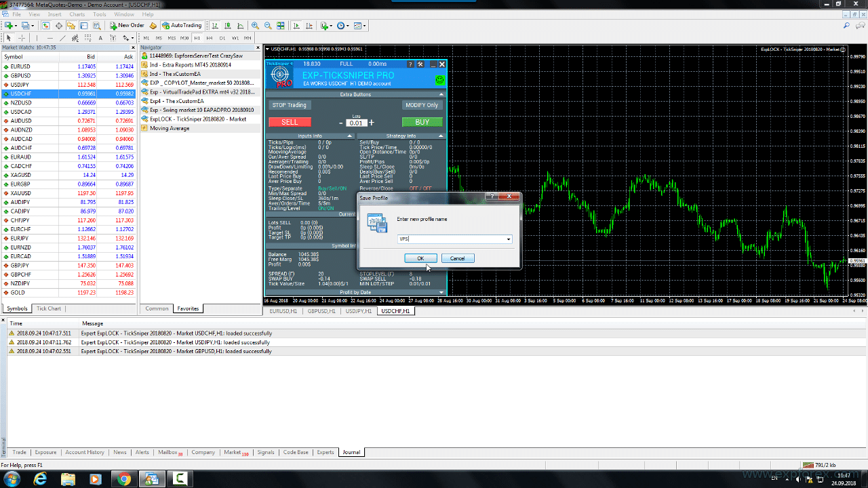Image resolution: width=868 pixels, height=488 pixels.
Task: Select the Equidistant Channel tool
Action: point(75,38)
